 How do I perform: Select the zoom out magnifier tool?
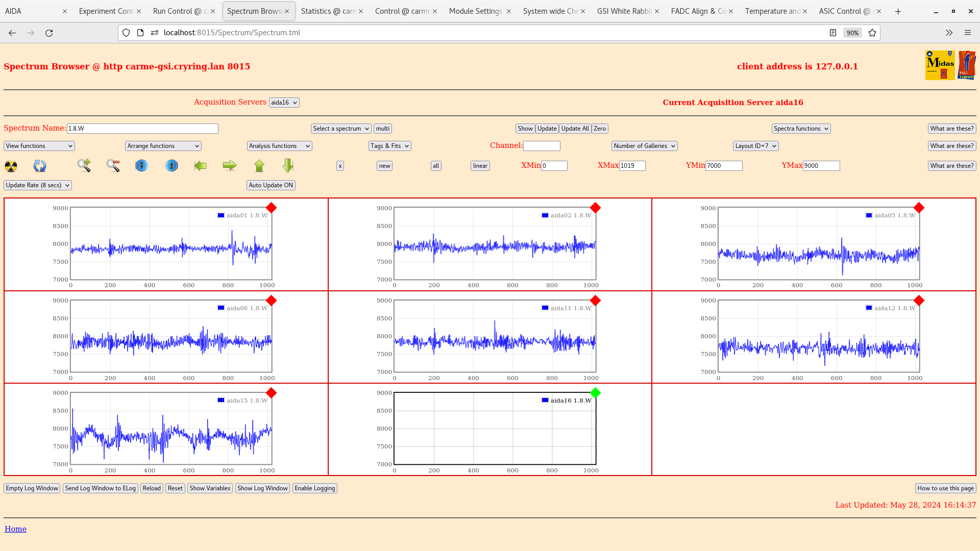click(x=113, y=165)
